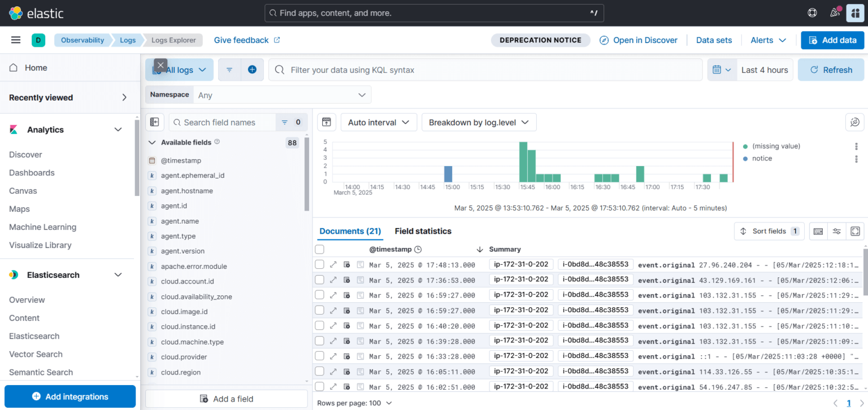Screen dimensions: 868x410
Task: Select the checkbox on the first document row
Action: 319,264
